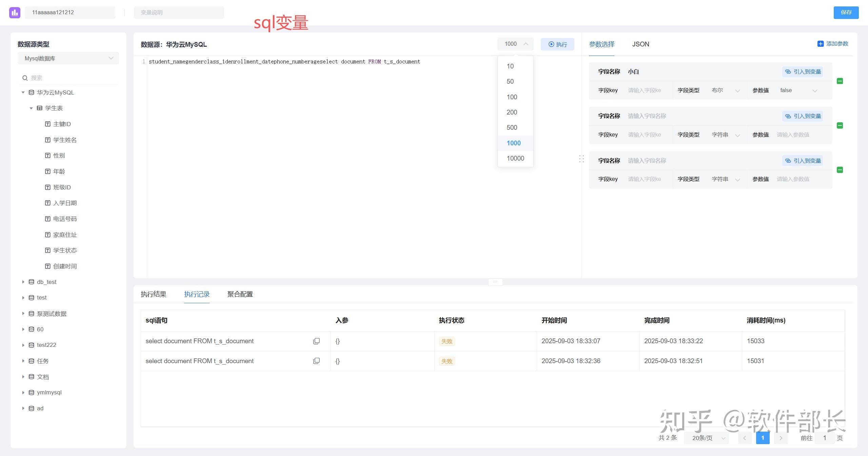Click 引入到变量 on the second parameter card

pyautogui.click(x=803, y=116)
